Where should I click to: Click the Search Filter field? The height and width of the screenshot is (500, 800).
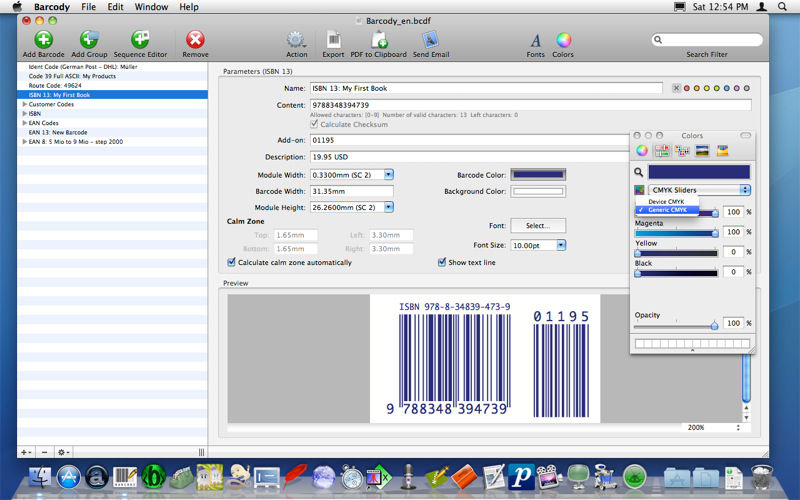707,40
